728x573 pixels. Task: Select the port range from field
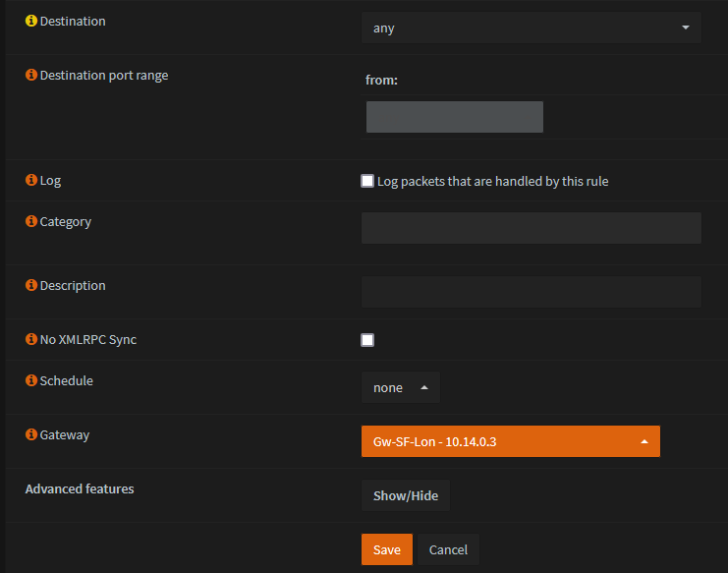pos(454,117)
